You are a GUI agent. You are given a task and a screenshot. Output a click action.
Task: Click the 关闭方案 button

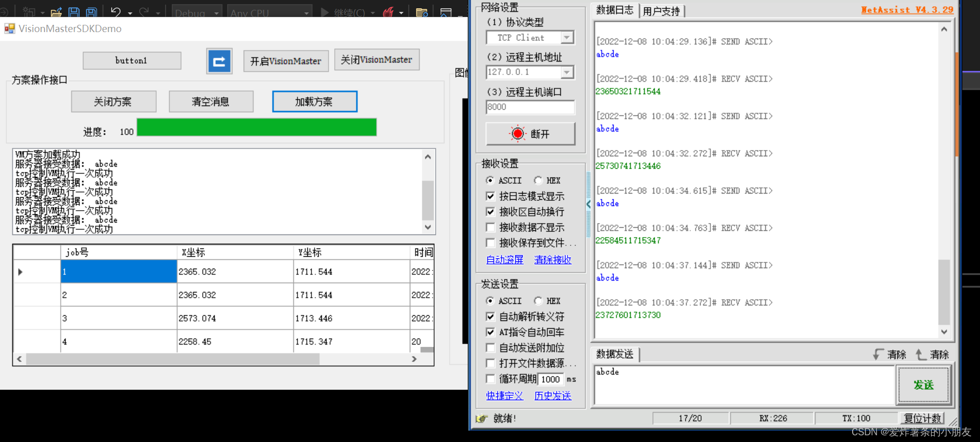(113, 101)
